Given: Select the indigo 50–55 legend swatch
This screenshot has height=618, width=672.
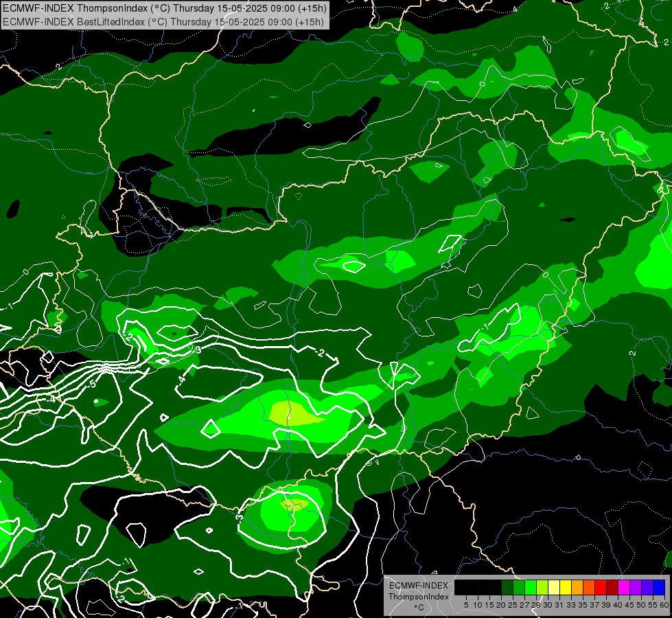Looking at the screenshot, I should tap(647, 588).
